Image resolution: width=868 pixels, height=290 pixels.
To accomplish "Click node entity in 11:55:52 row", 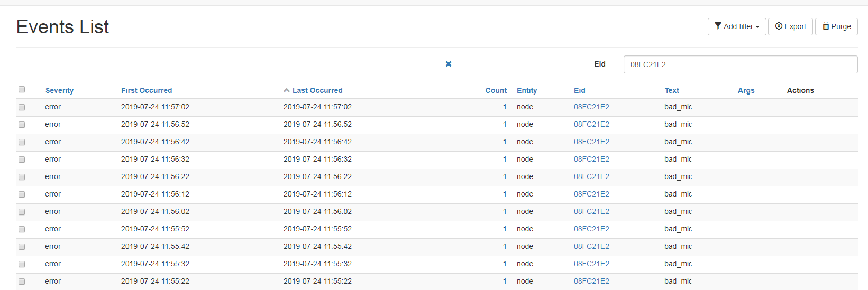I will click(525, 229).
